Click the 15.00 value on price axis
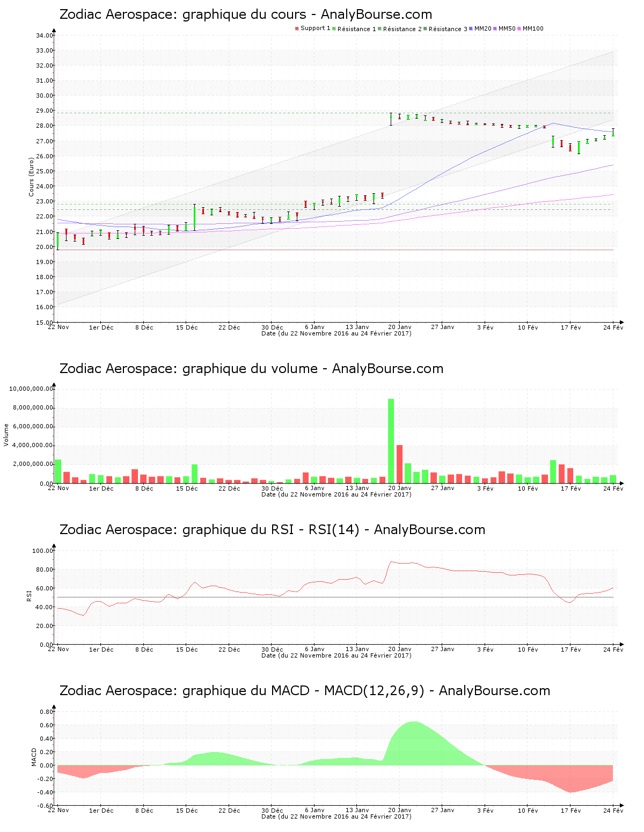Viewport: 644px width, 832px height. point(44,323)
